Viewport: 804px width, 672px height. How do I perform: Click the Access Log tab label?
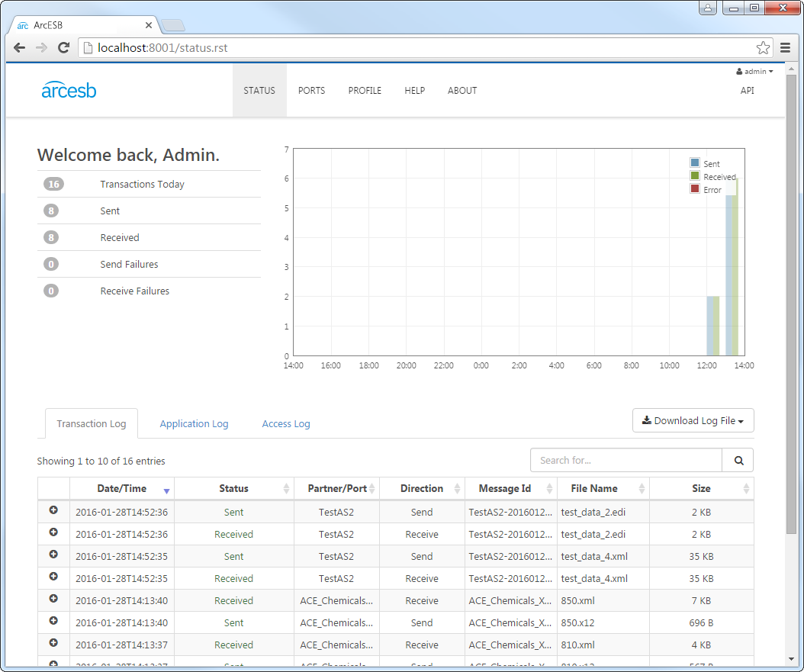click(x=285, y=423)
